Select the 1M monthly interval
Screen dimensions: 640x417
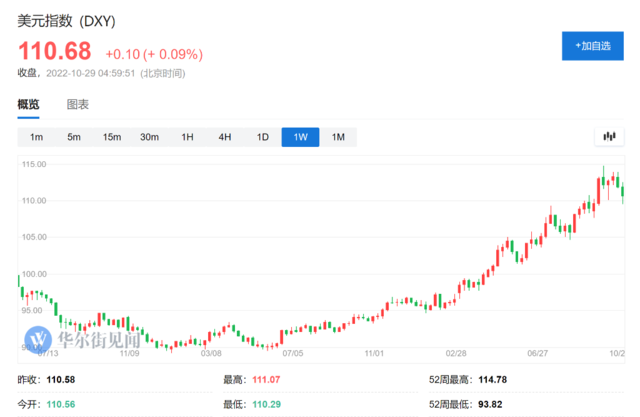point(338,137)
